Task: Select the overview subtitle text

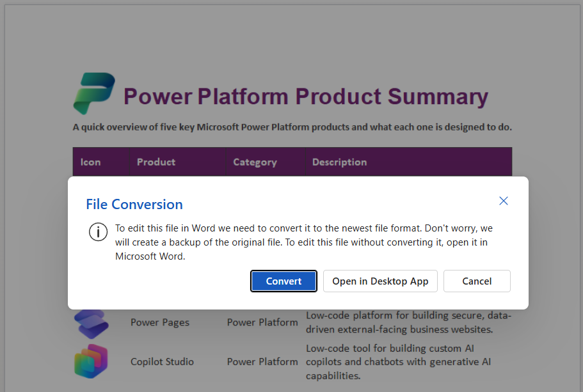Action: (x=292, y=127)
